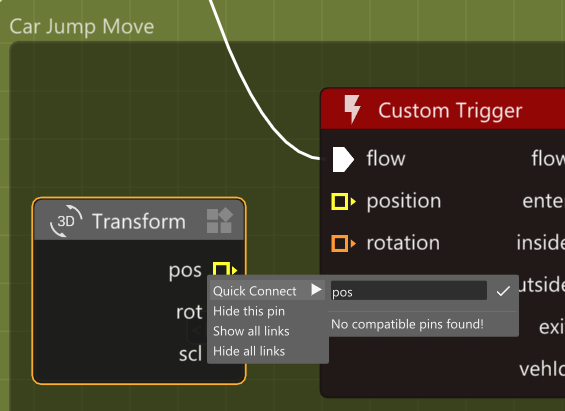Click the No compatible pins found message
565x411 pixels.
407,324
